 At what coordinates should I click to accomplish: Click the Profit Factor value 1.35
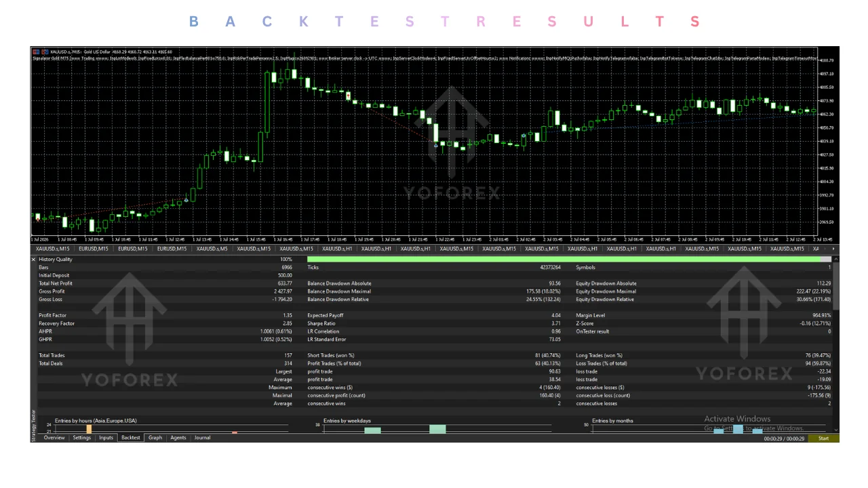pos(288,315)
